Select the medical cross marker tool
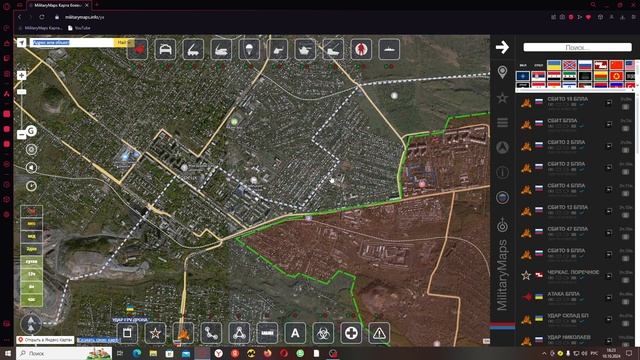Screen dimensions: 640x360 [x=351, y=333]
